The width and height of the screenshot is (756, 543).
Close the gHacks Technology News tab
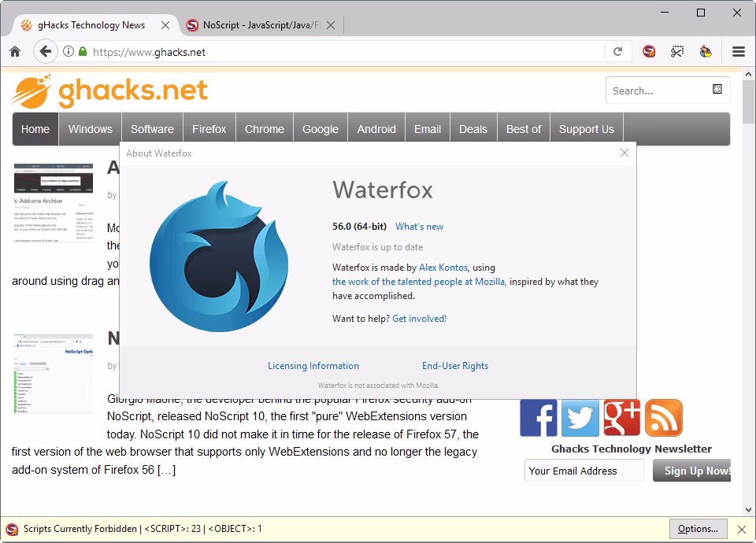[165, 25]
